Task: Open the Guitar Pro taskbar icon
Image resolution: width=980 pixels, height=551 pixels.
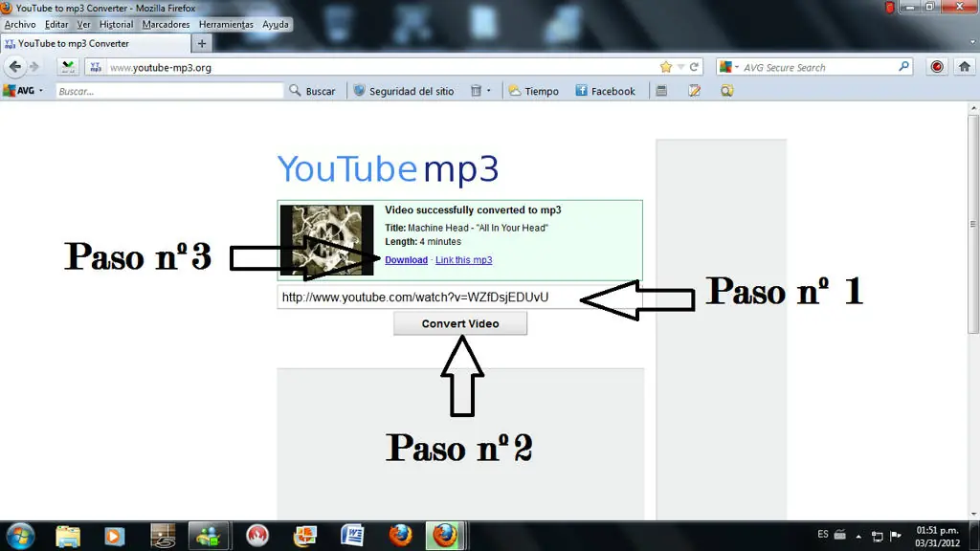Action: click(x=163, y=536)
